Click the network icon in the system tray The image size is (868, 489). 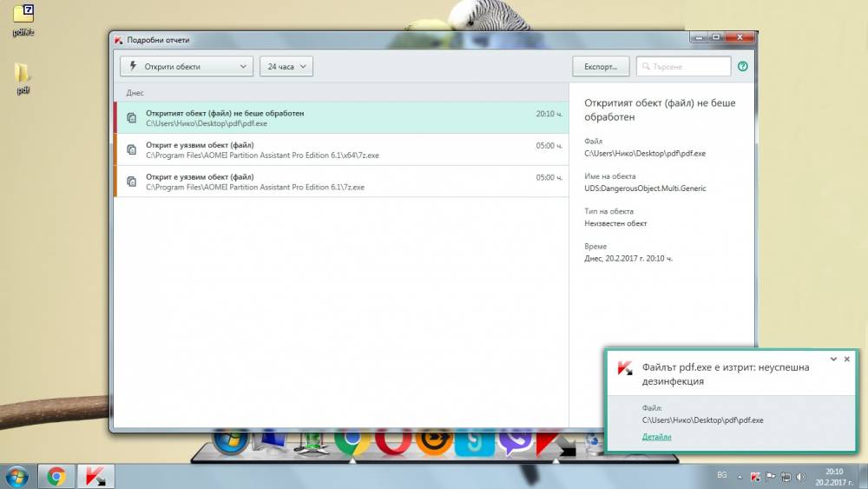point(786,477)
